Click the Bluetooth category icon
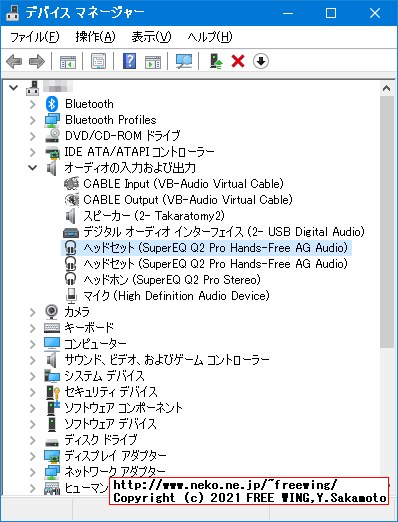The width and height of the screenshot is (398, 522). tap(52, 104)
